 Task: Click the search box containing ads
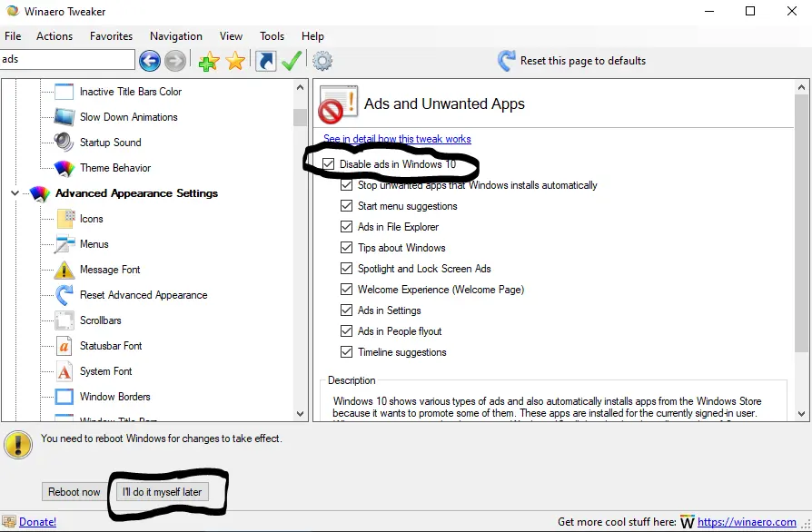pos(67,59)
